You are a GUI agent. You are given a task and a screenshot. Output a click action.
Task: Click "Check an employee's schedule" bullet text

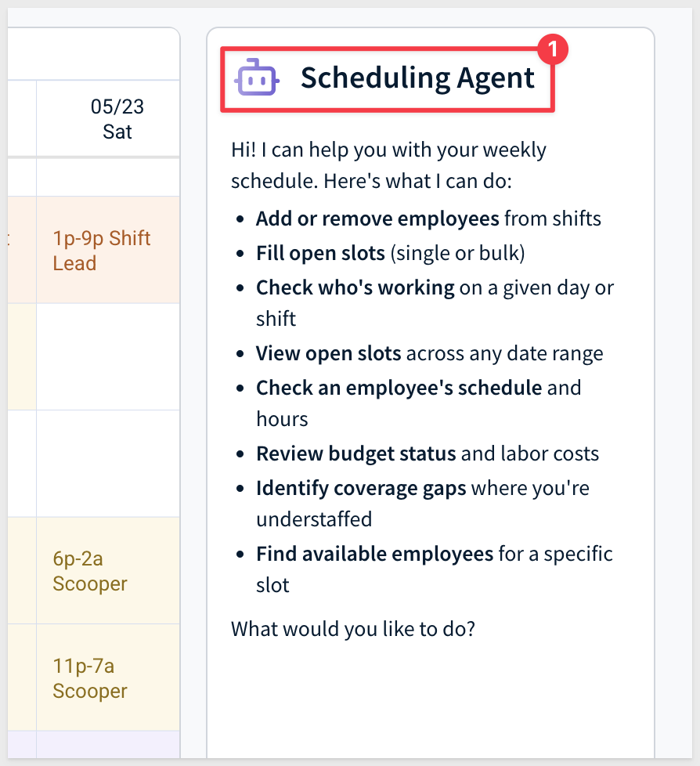coord(399,388)
